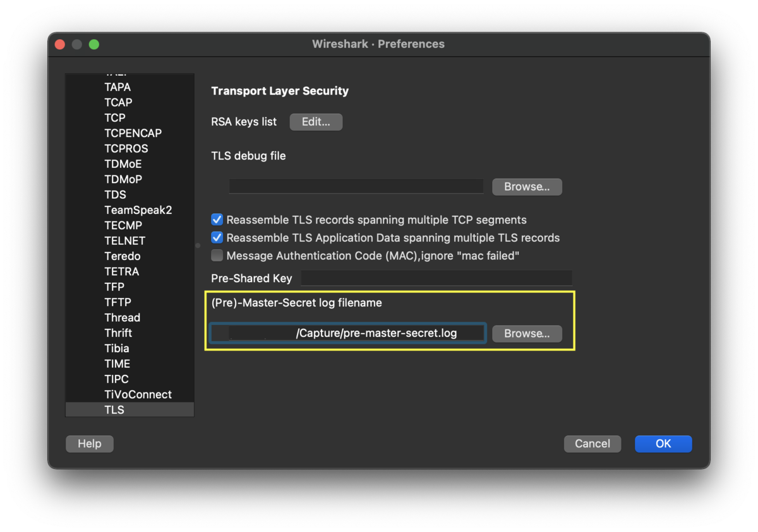Uncheck Reassemble TLS records spanning multiple TCP segments
This screenshot has height=532, width=758.
click(217, 220)
